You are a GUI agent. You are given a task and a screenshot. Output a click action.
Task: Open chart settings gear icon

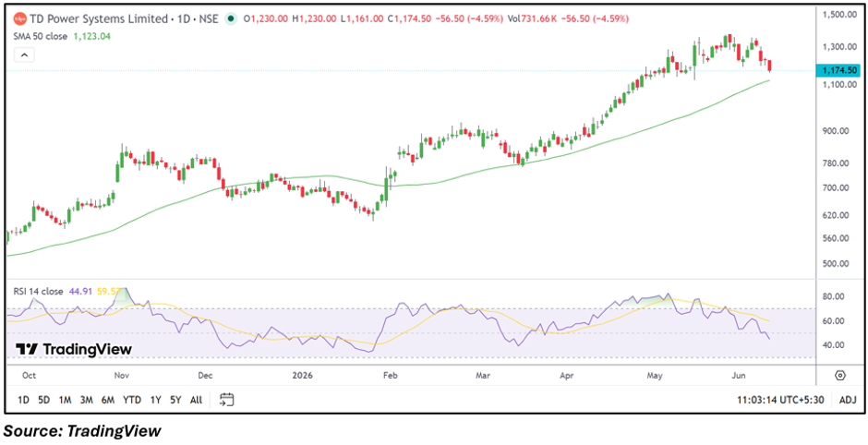tap(840, 376)
